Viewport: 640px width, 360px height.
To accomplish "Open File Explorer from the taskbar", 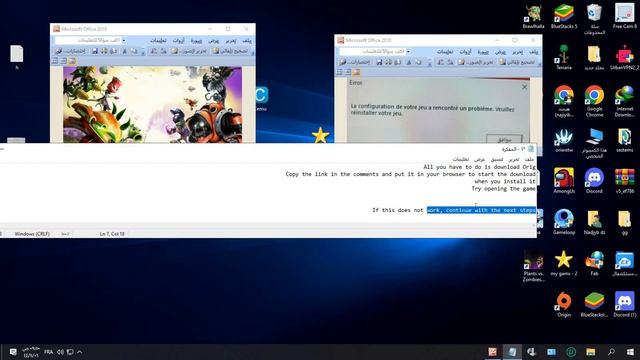I will pos(591,352).
